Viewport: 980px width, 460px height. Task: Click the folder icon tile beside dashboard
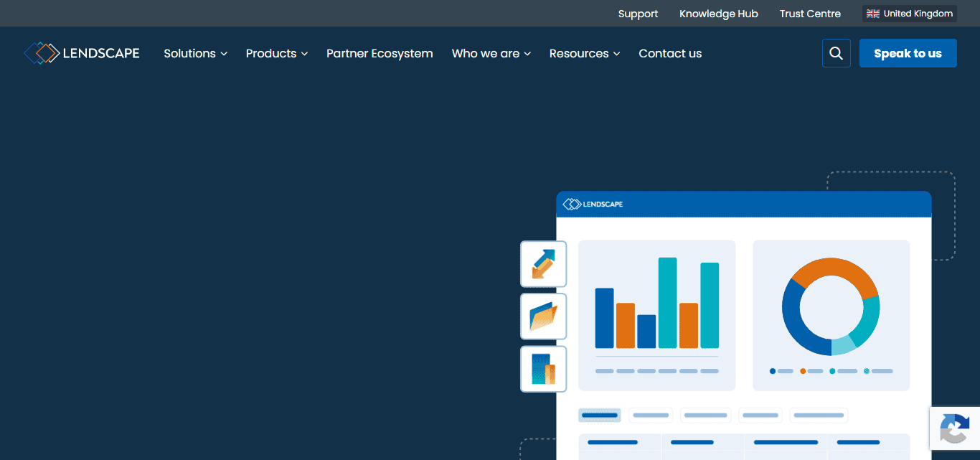click(543, 316)
